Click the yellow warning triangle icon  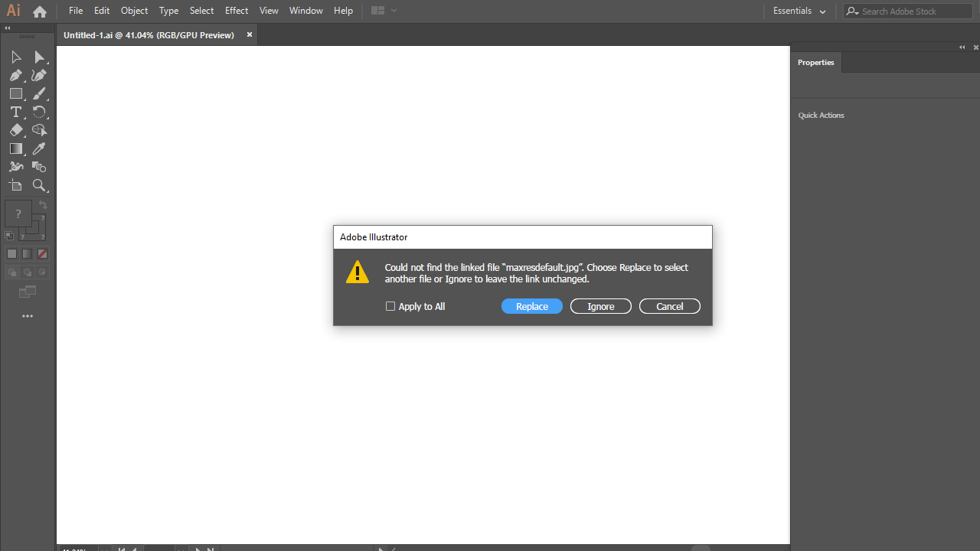coord(358,272)
